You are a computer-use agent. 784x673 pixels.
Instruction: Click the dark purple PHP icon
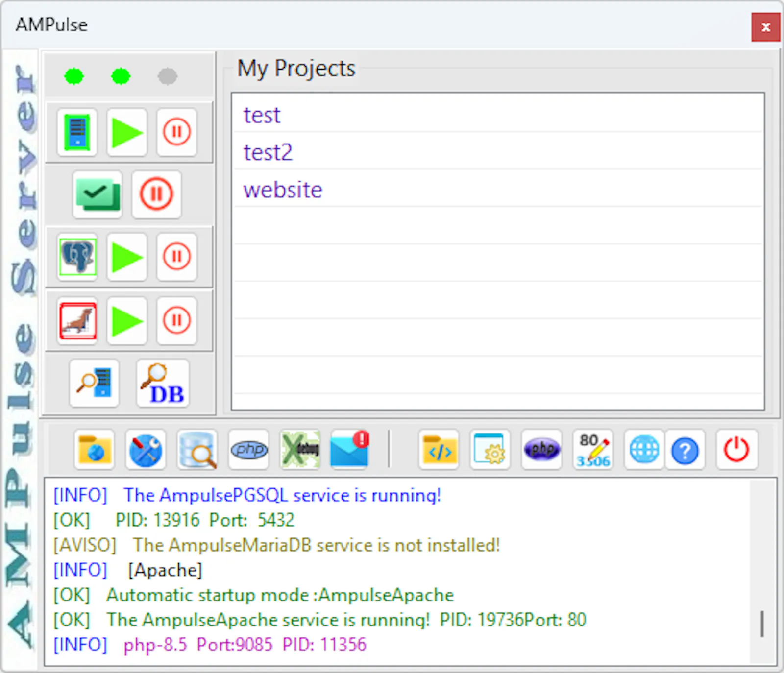coord(541,450)
